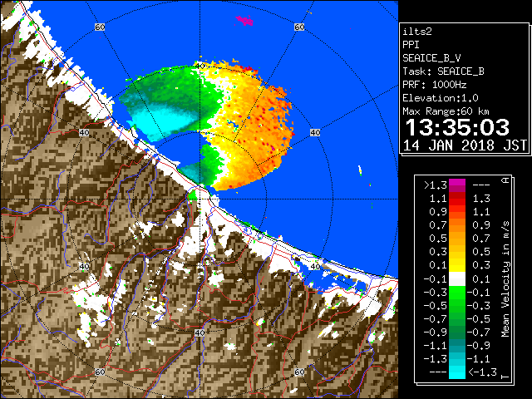Click the 'ilts2' site name text
Screen dimensions: 532x399
pos(417,32)
